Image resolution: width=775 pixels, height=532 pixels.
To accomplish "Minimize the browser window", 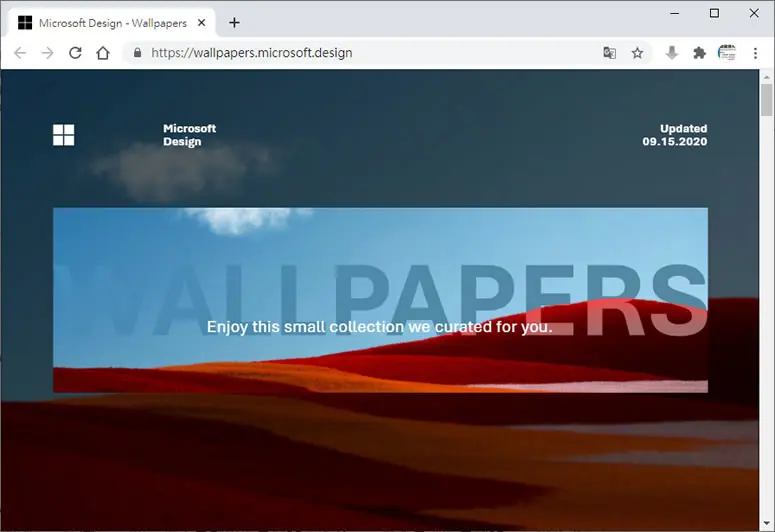I will point(675,13).
